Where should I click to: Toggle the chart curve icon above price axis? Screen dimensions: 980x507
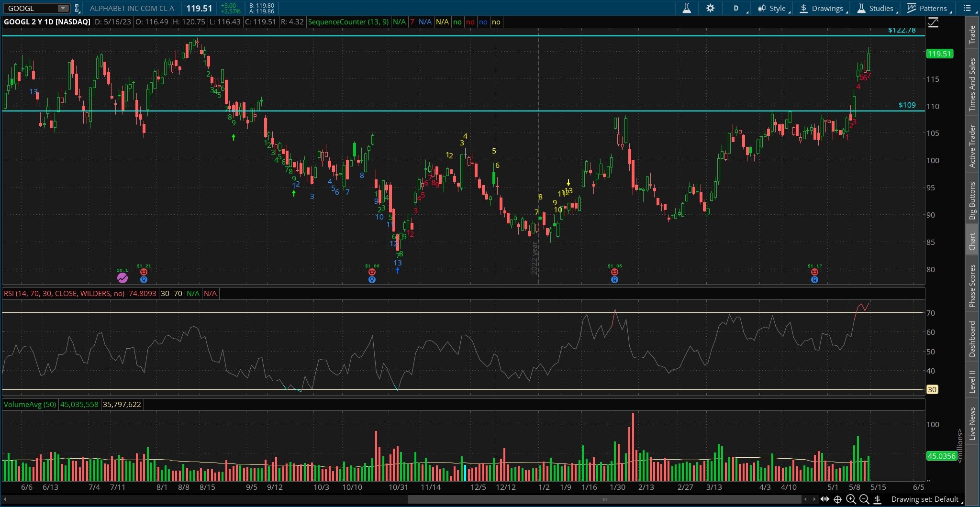[933, 22]
